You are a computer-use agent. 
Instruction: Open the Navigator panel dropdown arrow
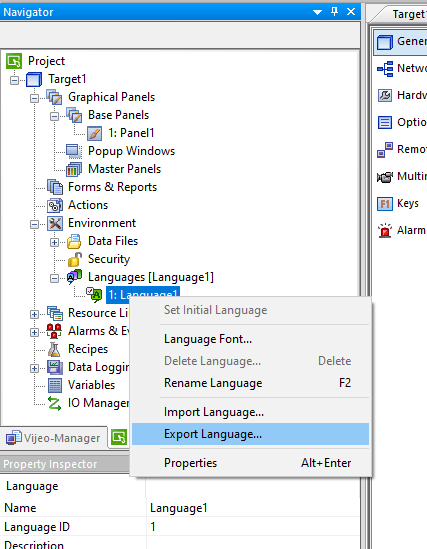click(x=317, y=12)
